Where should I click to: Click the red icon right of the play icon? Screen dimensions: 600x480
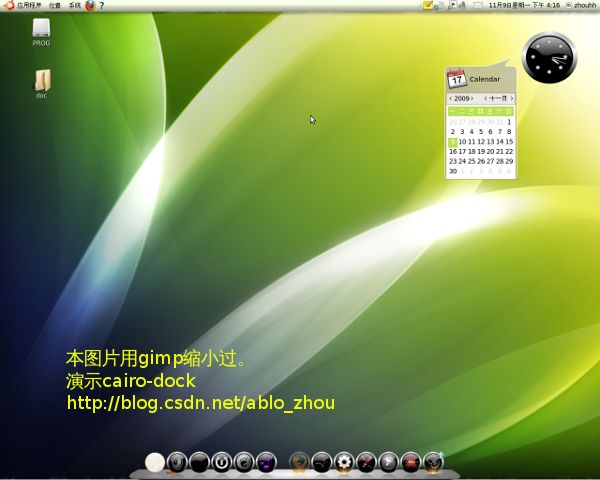coord(411,462)
